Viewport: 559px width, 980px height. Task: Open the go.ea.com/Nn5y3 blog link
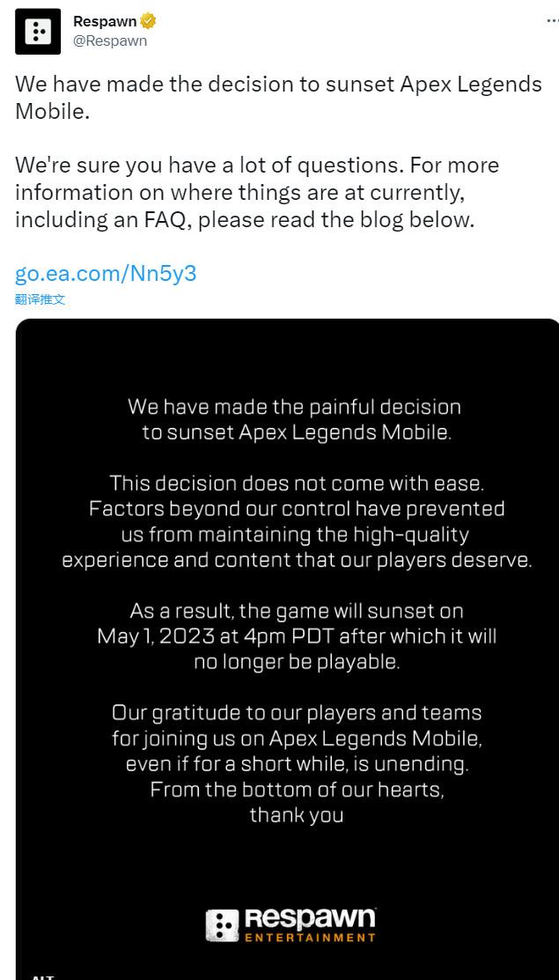(105, 273)
